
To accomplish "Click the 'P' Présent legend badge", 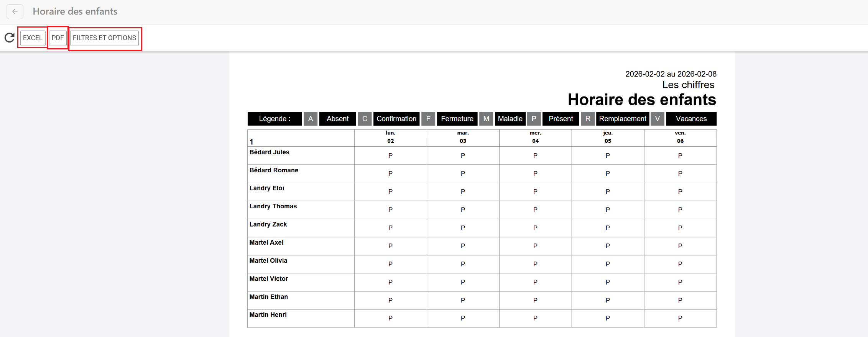I will [534, 119].
